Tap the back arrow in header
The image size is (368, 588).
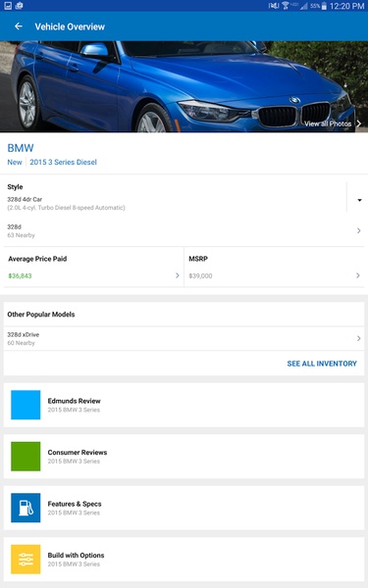coord(19,26)
